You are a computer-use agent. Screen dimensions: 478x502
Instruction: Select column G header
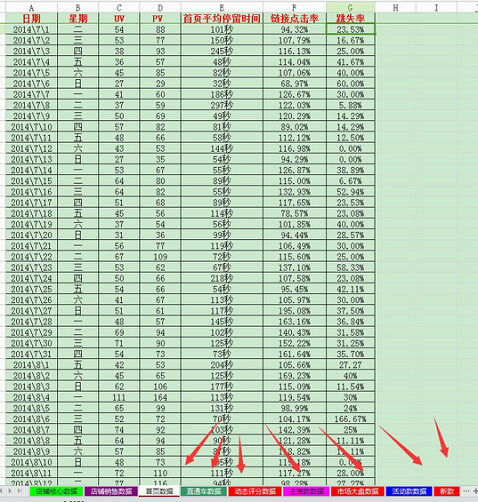(x=350, y=7)
